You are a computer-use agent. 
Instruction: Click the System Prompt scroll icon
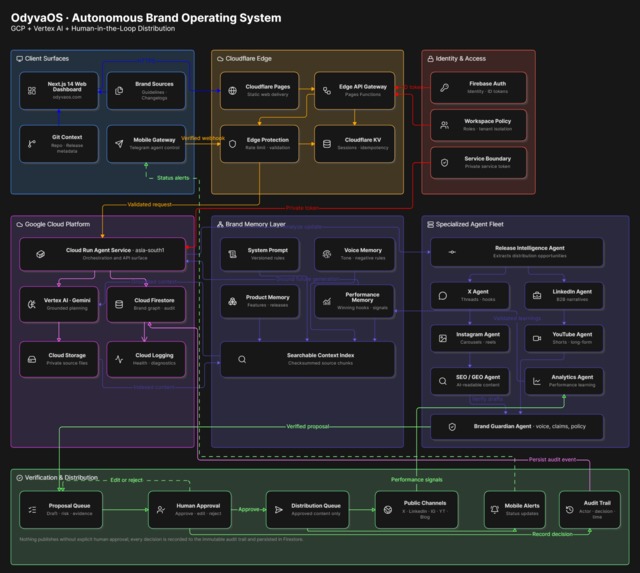(x=232, y=254)
